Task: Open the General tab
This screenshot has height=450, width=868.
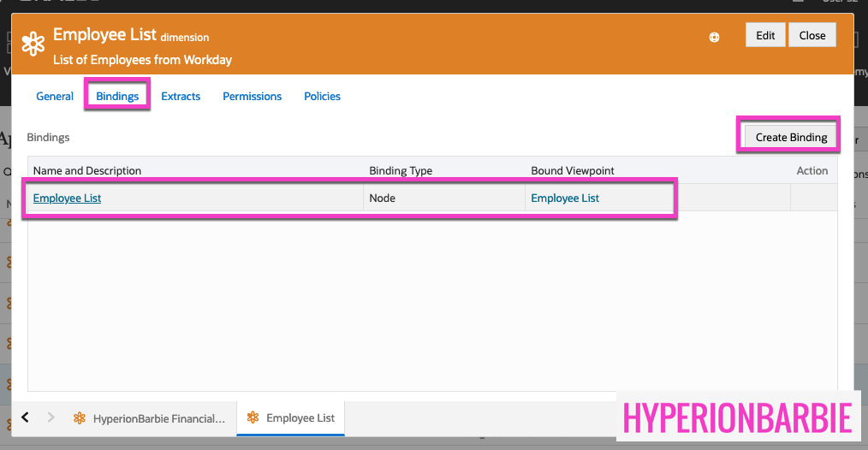Action: (x=55, y=97)
